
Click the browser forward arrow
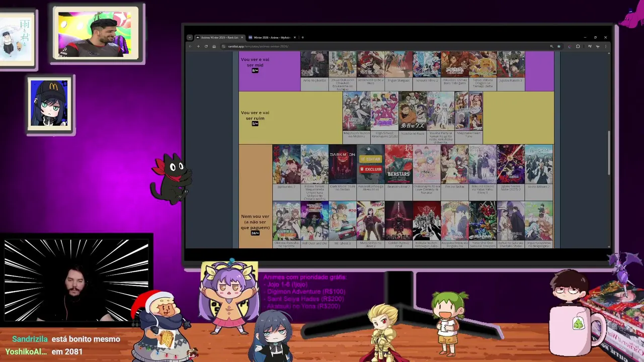pyautogui.click(x=198, y=46)
